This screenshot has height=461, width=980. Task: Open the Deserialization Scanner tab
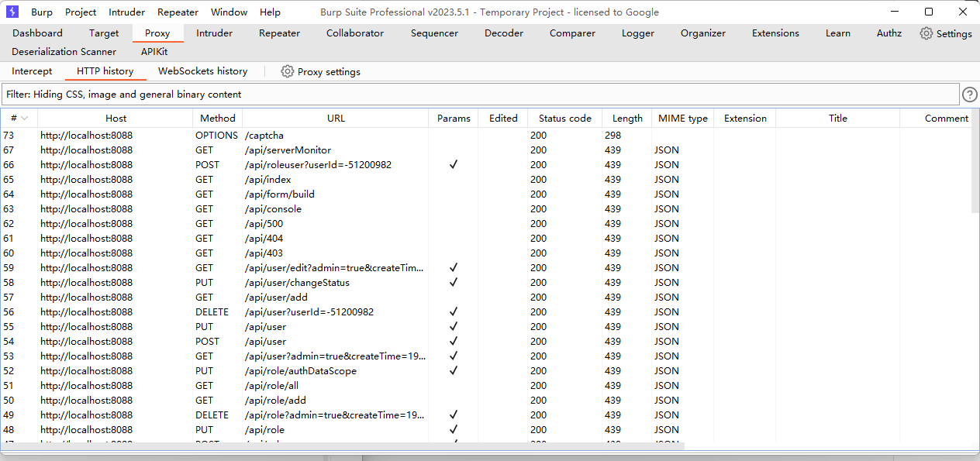[64, 52]
